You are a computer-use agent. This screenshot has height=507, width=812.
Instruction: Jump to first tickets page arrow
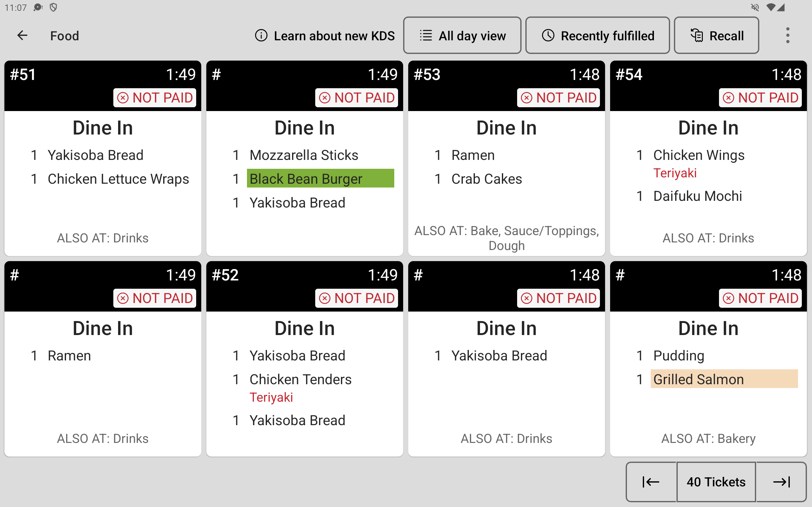(x=651, y=482)
